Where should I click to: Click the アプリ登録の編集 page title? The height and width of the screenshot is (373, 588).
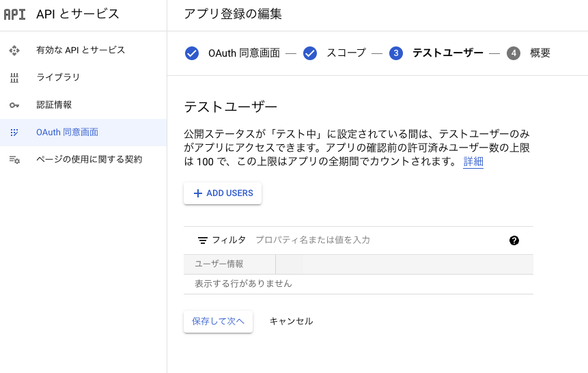232,14
